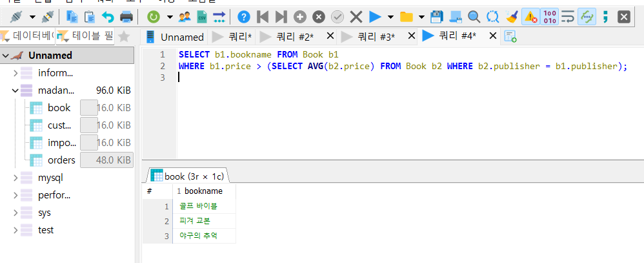Save the query with the floppy disk icon

point(437,17)
